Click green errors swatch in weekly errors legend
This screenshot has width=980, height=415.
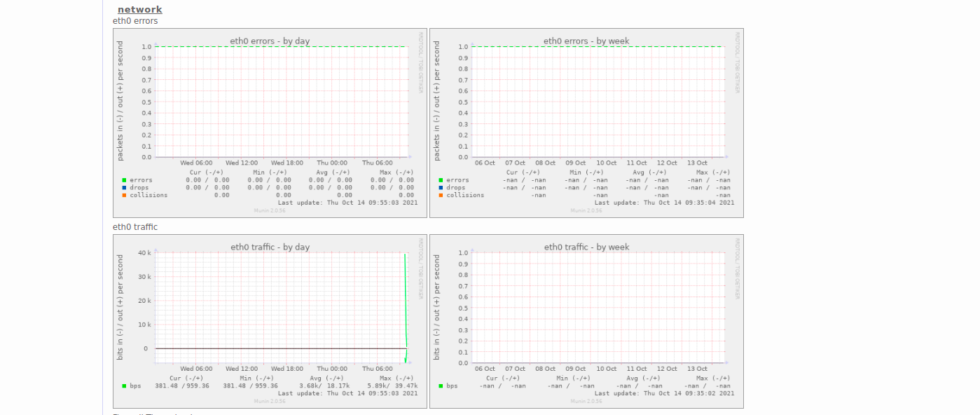tap(441, 180)
